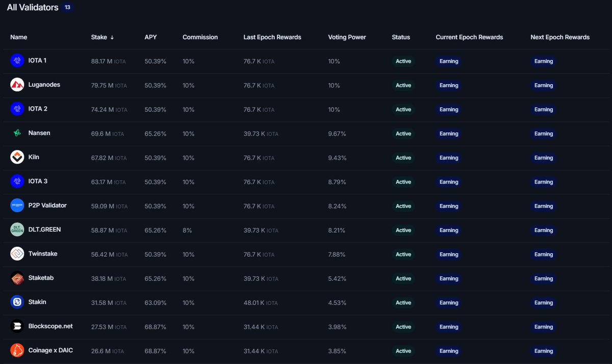The height and width of the screenshot is (364, 612).
Task: Sort table by Name column header
Action: 19,37
